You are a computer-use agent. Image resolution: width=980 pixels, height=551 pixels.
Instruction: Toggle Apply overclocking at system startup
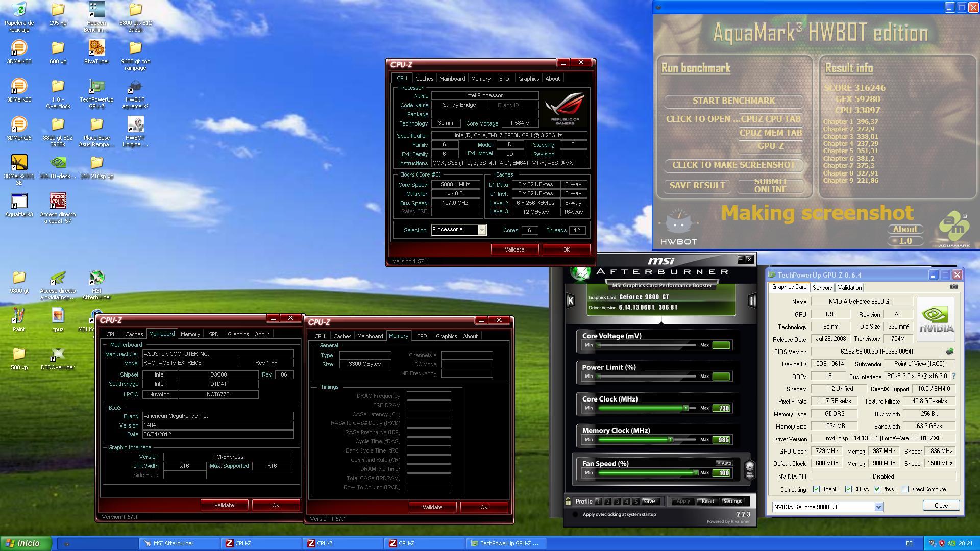[575, 514]
